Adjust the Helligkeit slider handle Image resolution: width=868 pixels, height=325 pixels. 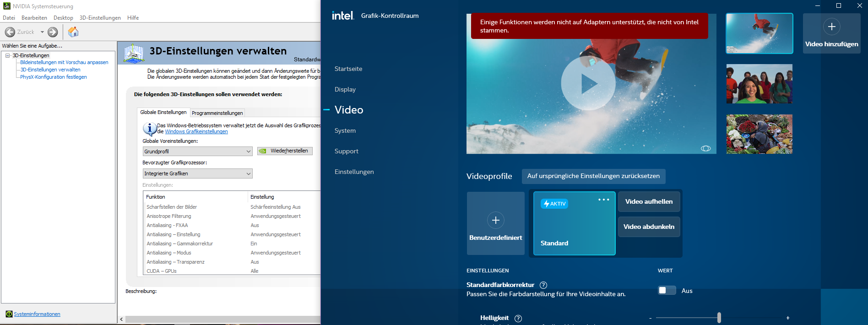[x=719, y=318]
